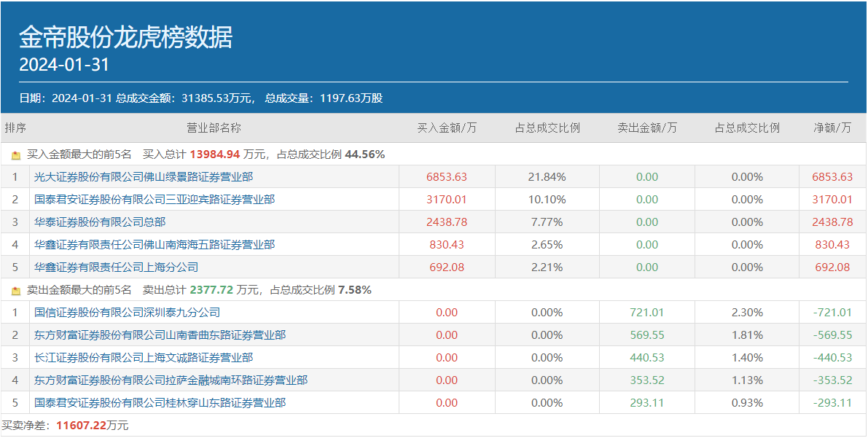The width and height of the screenshot is (868, 438).
Task: Click the 2024-01-31 date under the title
Action: [x=64, y=66]
